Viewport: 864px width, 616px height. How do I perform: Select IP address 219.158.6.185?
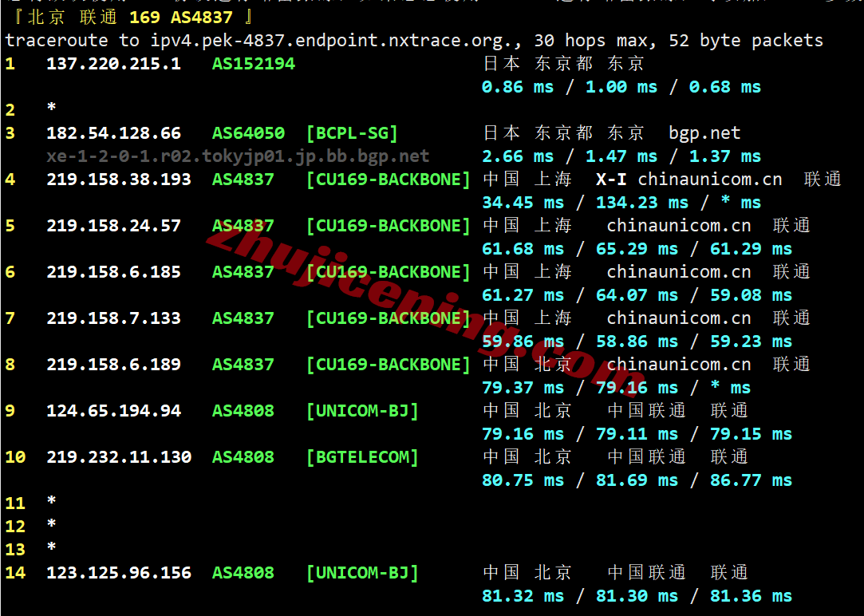tap(113, 272)
